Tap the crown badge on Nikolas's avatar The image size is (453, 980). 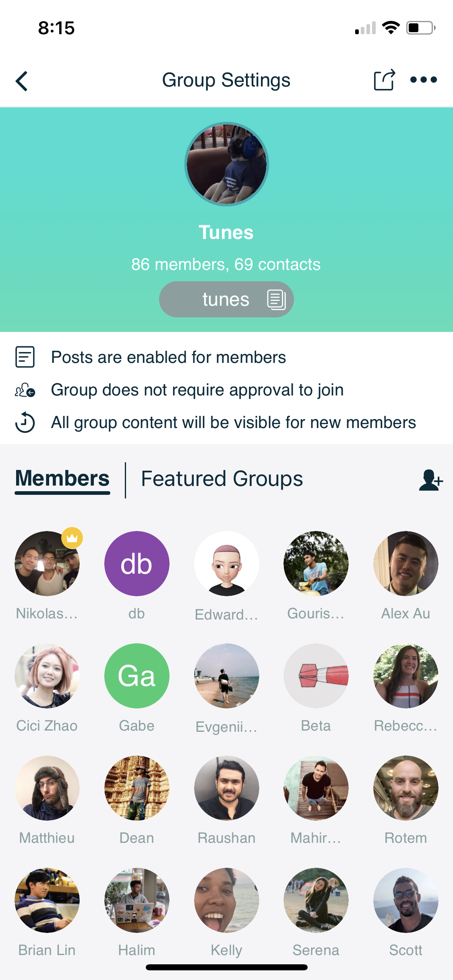coord(72,538)
